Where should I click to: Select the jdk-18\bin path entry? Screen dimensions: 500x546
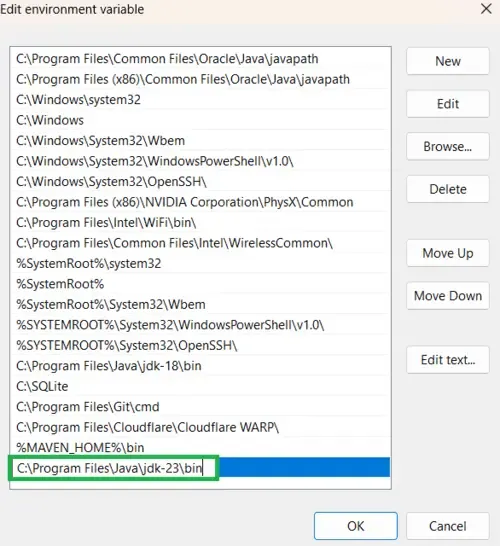pos(200,366)
